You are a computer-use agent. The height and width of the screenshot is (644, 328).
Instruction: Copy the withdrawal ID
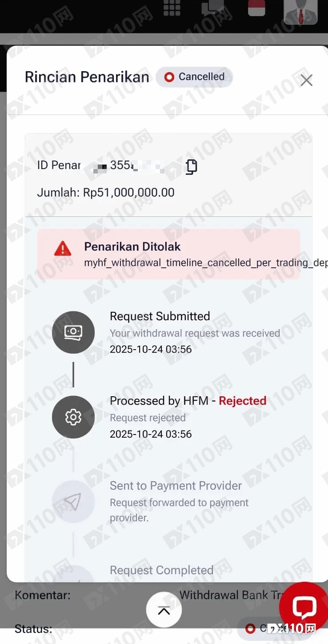[x=191, y=166]
